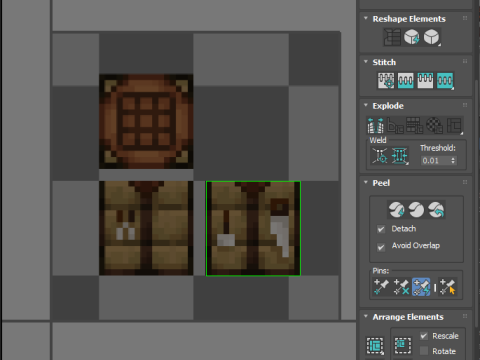The height and width of the screenshot is (360, 480).
Task: Click the Reshape Elements title text
Action: (409, 19)
